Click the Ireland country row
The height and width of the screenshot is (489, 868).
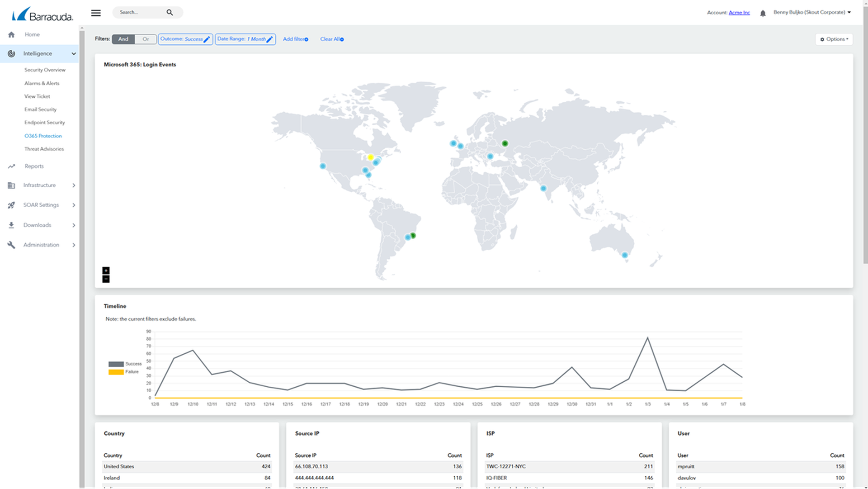pos(187,478)
